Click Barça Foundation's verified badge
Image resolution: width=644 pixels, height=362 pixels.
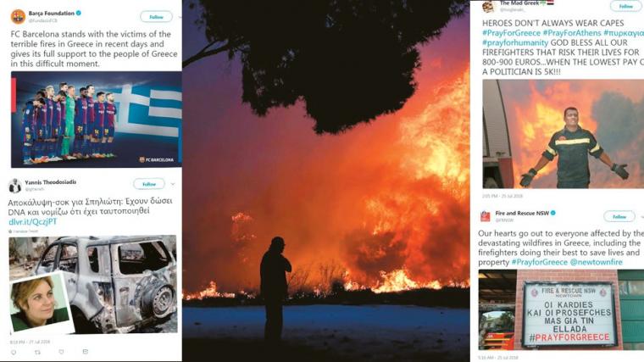pos(79,14)
